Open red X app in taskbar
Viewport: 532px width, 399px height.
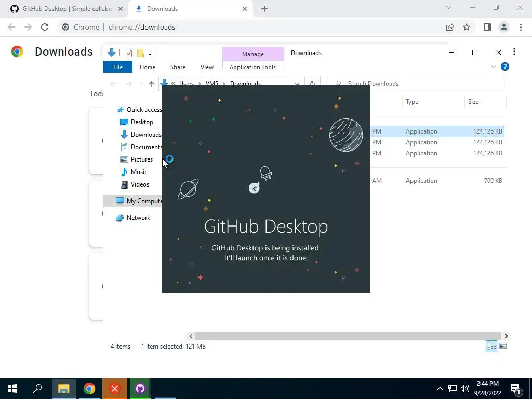(115, 389)
